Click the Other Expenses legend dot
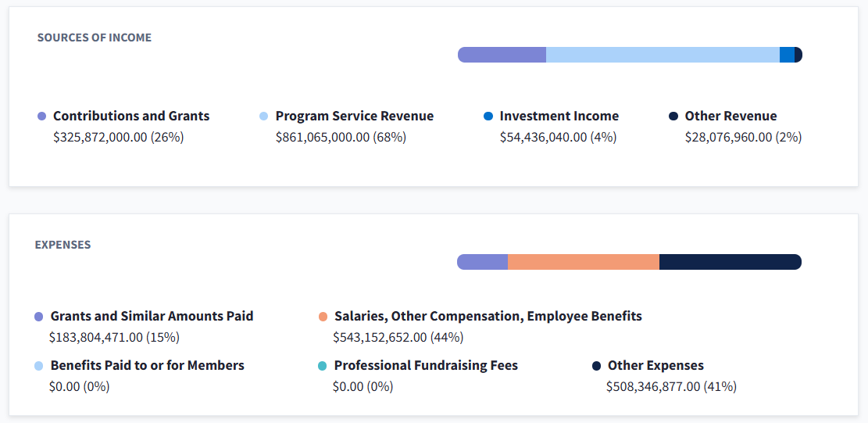The image size is (868, 423). [x=596, y=366]
